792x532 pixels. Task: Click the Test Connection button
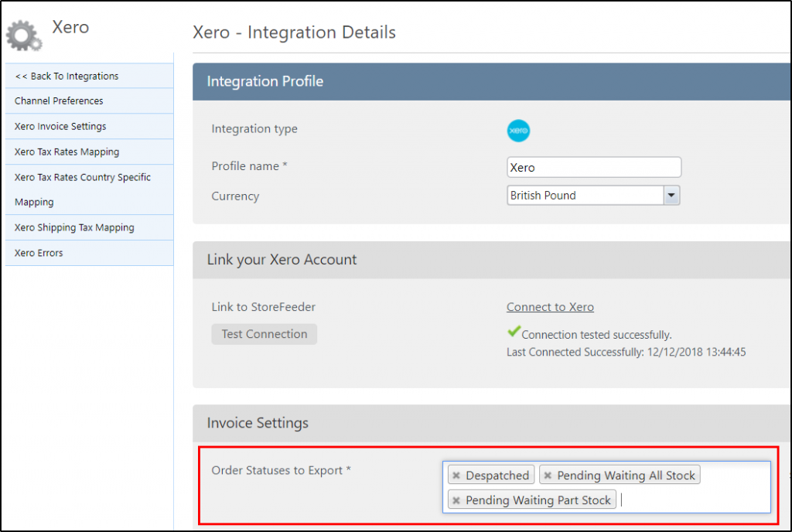click(x=265, y=334)
